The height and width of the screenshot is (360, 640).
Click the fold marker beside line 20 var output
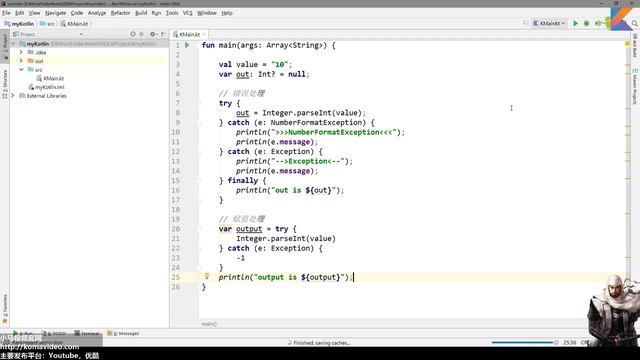coord(199,229)
